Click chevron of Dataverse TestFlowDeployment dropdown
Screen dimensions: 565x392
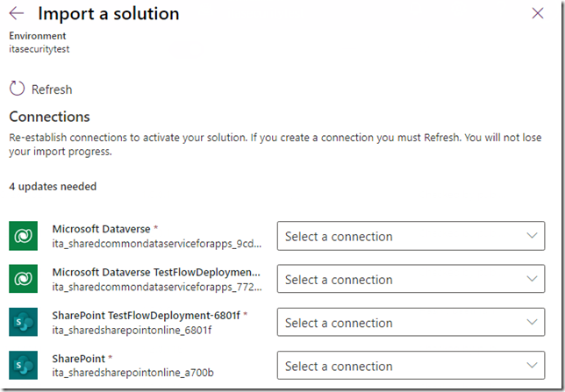click(x=533, y=279)
